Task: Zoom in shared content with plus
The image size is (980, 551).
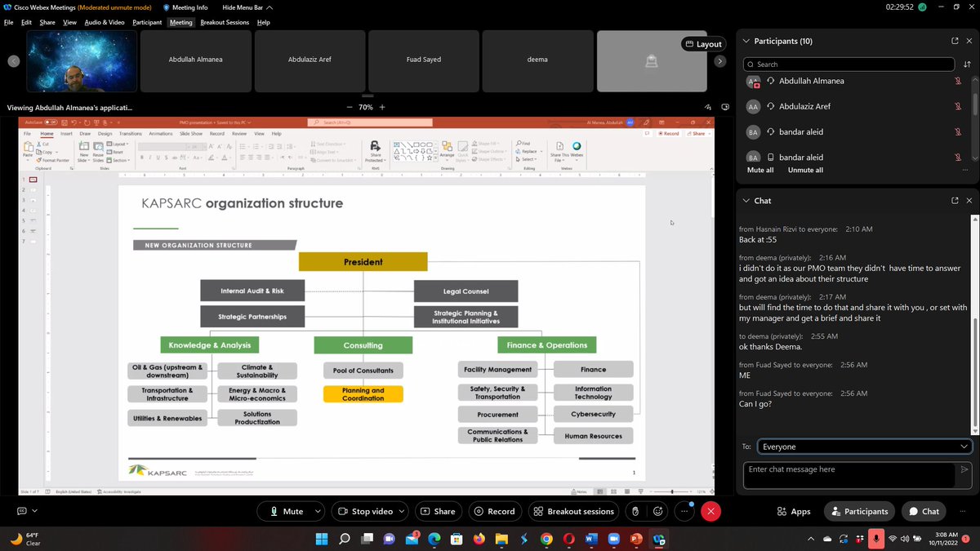Action: coord(382,107)
